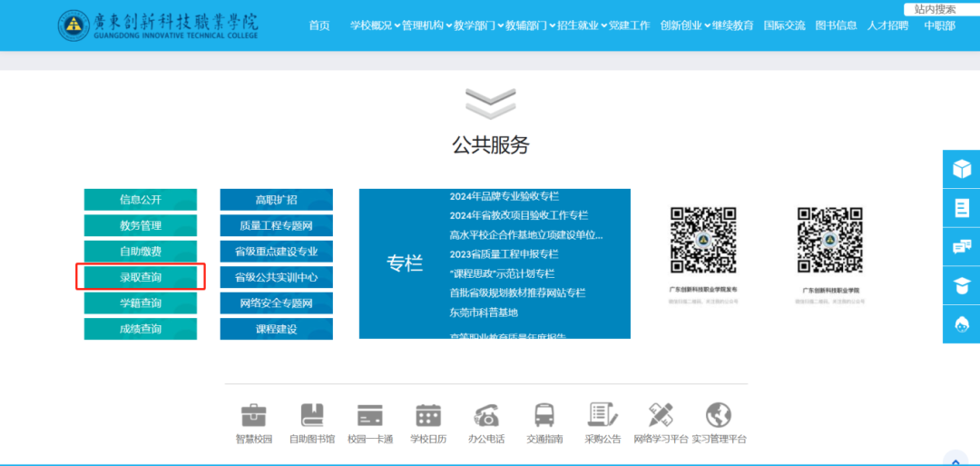Go to 首页 in navigation bar
Screen dimensions: 980x466
(x=319, y=25)
